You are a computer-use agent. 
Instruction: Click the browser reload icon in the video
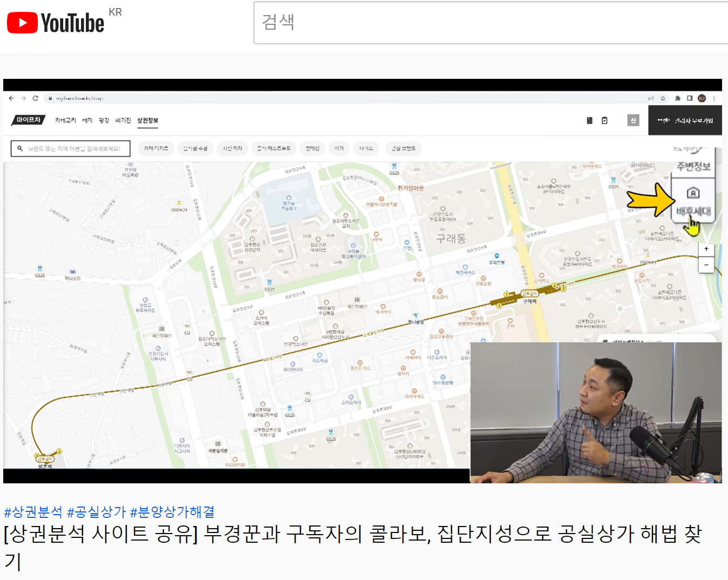click(x=36, y=98)
